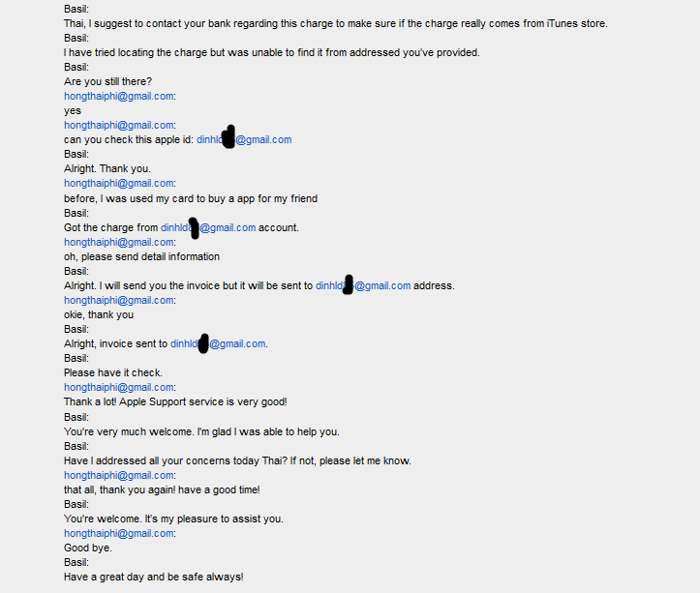
Task: Click the "Are you still there?" message text
Action: (x=107, y=81)
